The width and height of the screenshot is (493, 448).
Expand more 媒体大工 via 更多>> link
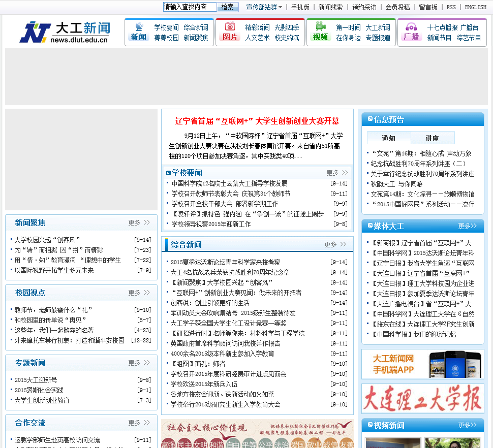(467, 226)
